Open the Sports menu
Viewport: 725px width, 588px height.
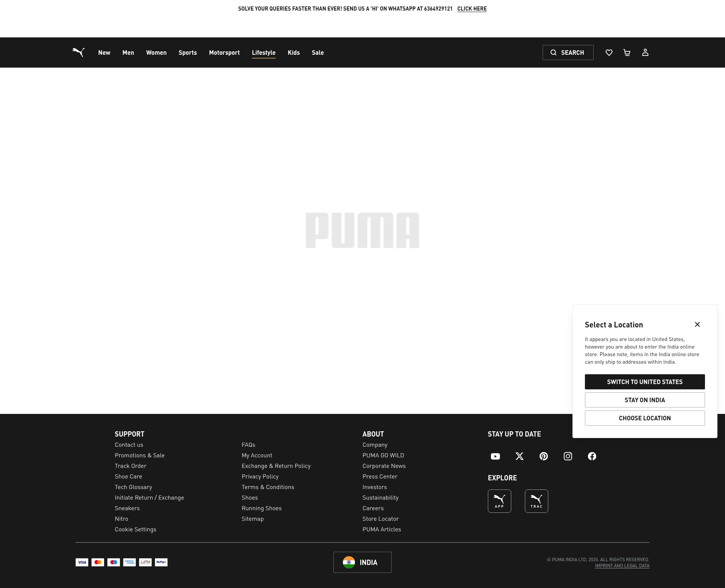pos(188,52)
